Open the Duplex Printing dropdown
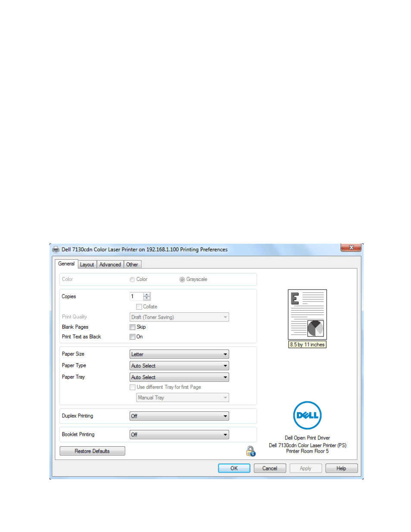This screenshot has height=532, width=411. click(x=179, y=416)
